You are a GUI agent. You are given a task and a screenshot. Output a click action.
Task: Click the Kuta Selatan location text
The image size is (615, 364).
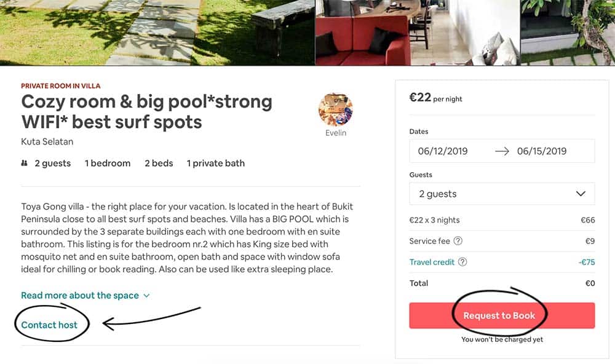pos(47,141)
